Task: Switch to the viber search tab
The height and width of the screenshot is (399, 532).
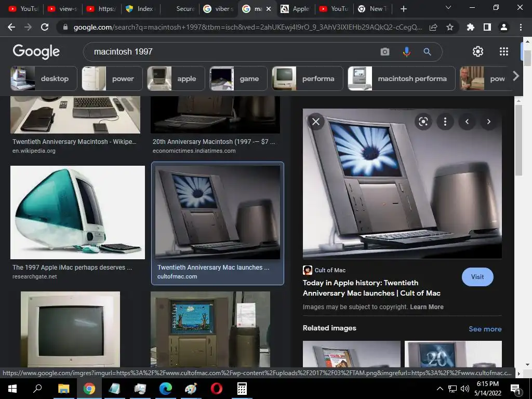Action: pyautogui.click(x=219, y=9)
